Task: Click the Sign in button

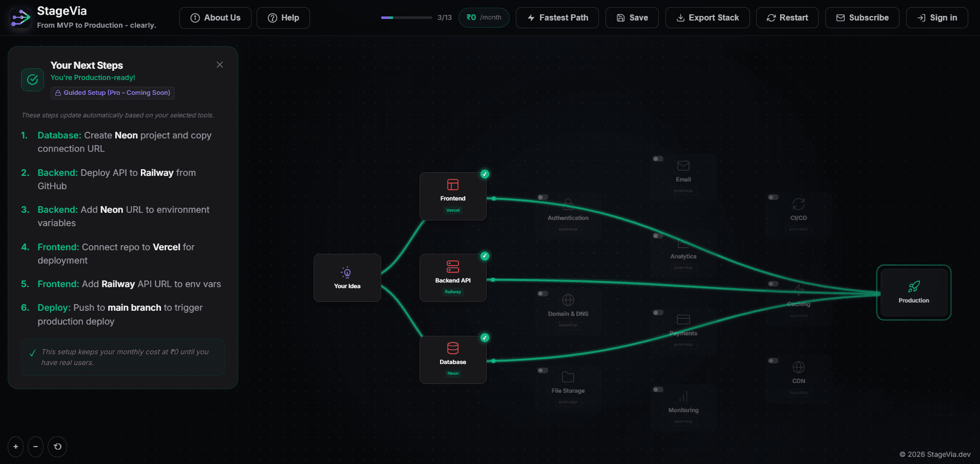Action: click(937, 17)
